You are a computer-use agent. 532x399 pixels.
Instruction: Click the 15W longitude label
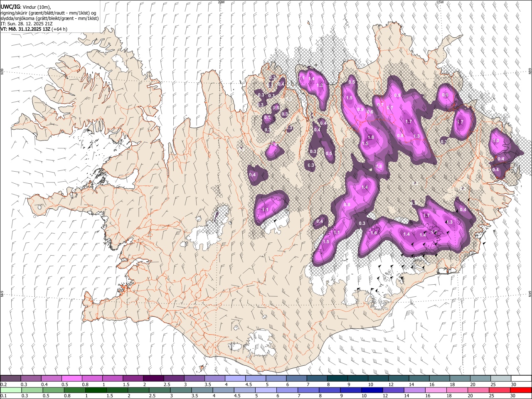click(440, 2)
